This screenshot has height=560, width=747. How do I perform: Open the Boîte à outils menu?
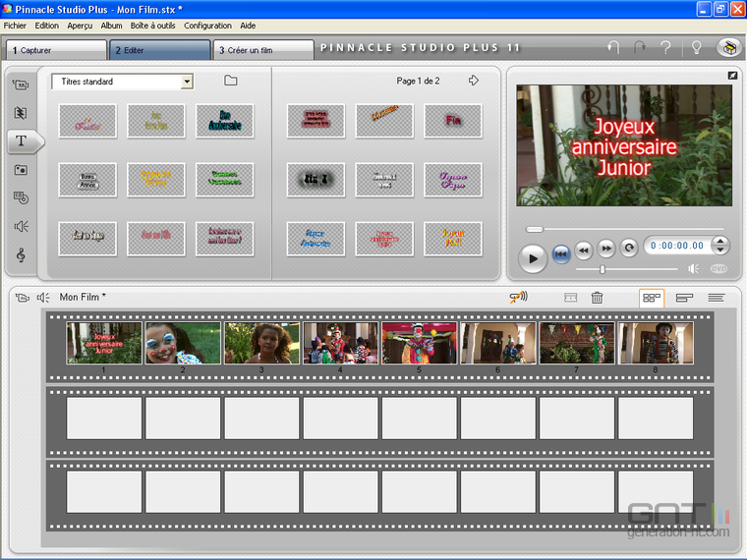point(153,26)
